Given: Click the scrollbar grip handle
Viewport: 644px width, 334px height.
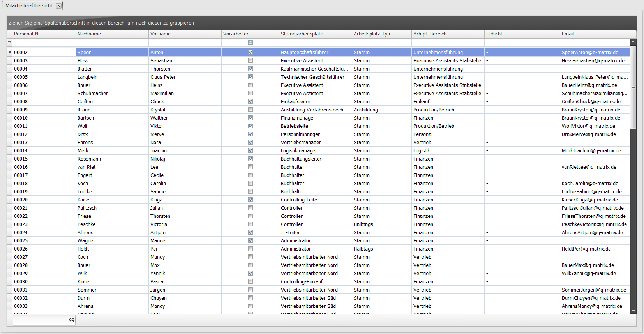Looking at the screenshot, I should click(x=633, y=87).
